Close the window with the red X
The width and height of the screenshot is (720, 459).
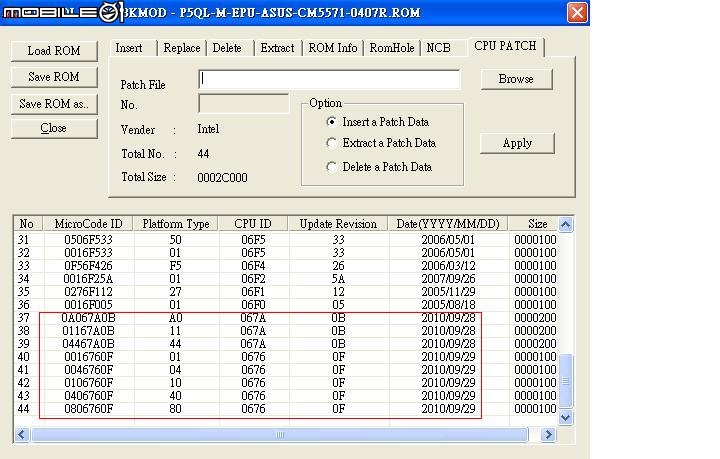point(577,12)
